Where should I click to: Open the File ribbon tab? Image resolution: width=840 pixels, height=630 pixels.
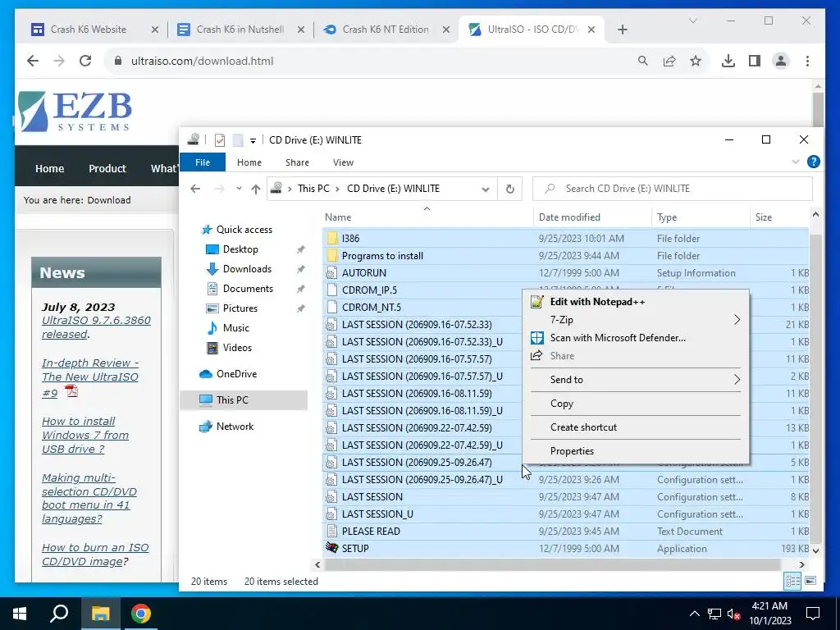203,162
